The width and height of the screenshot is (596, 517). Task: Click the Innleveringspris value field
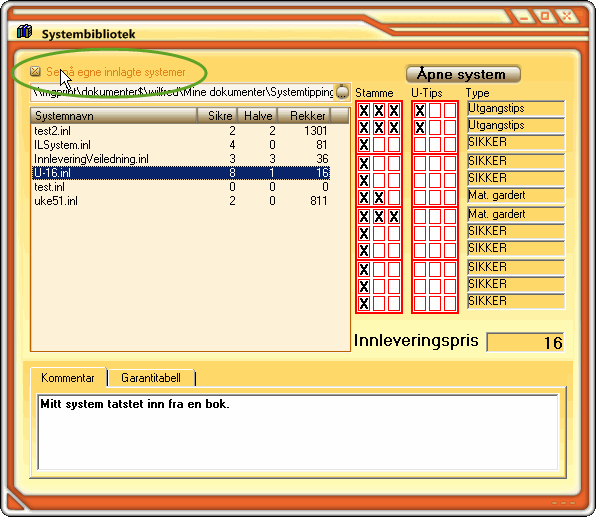[525, 342]
